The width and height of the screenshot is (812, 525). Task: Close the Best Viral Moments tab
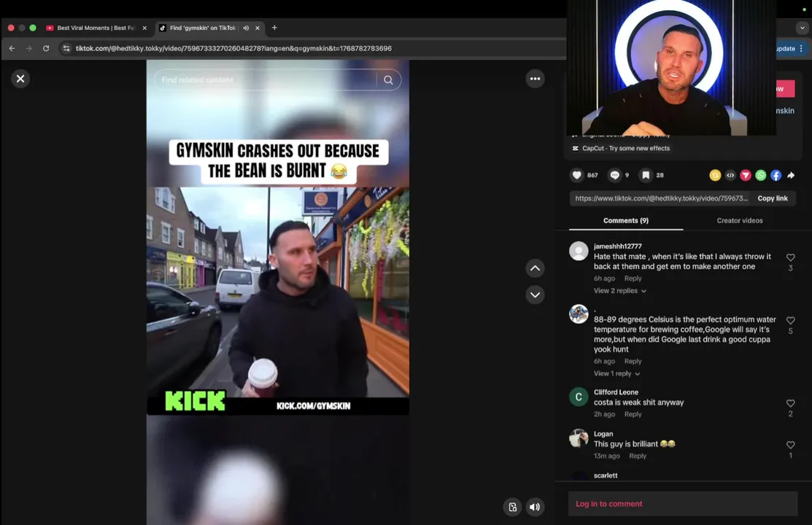[144, 28]
